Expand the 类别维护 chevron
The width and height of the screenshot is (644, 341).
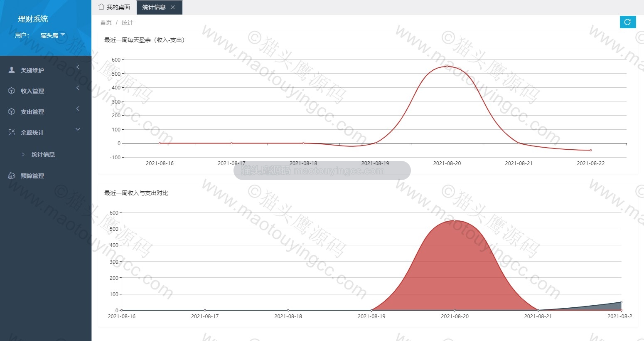pyautogui.click(x=78, y=67)
